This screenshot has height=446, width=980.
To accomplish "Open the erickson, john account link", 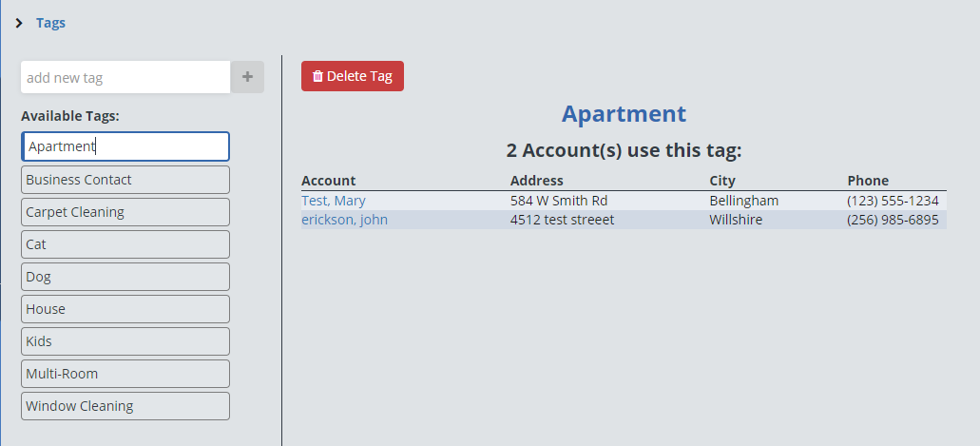I will pyautogui.click(x=344, y=220).
